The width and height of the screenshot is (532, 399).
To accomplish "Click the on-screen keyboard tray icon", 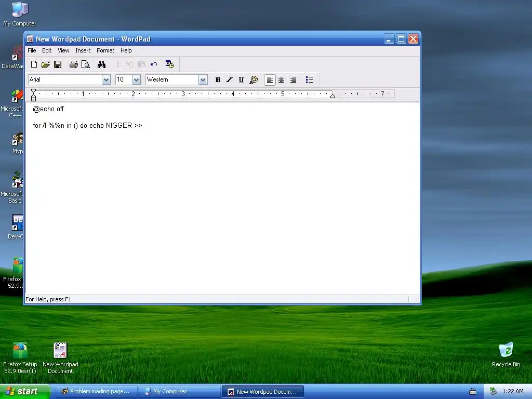I will [473, 392].
